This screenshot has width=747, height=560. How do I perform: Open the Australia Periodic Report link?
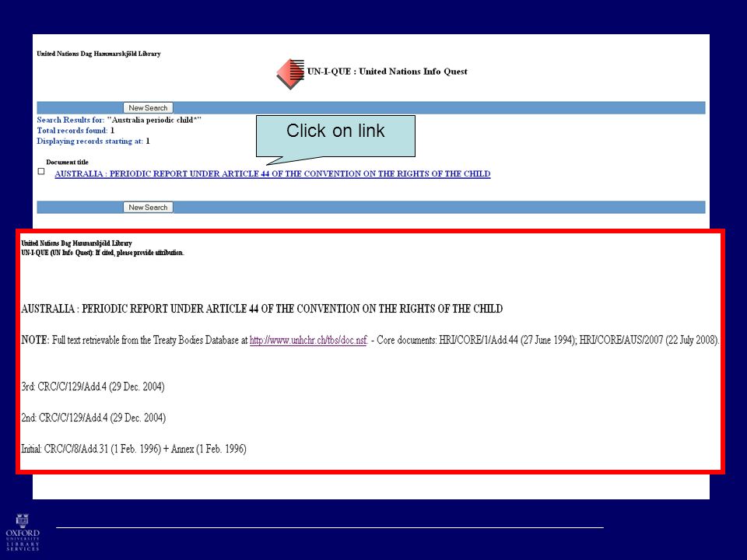point(272,173)
